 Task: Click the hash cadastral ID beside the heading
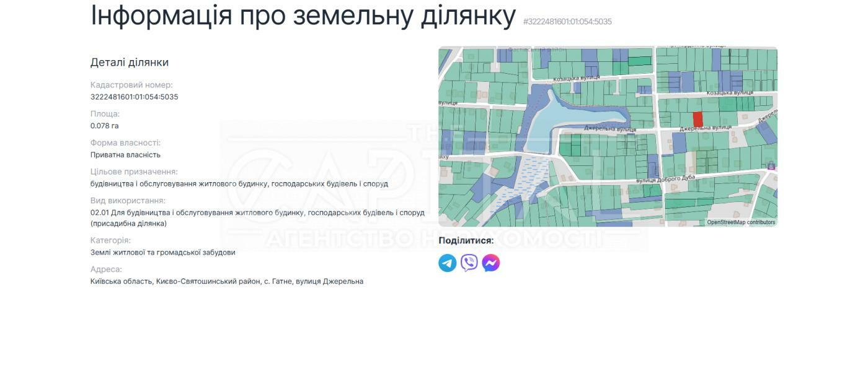click(567, 22)
